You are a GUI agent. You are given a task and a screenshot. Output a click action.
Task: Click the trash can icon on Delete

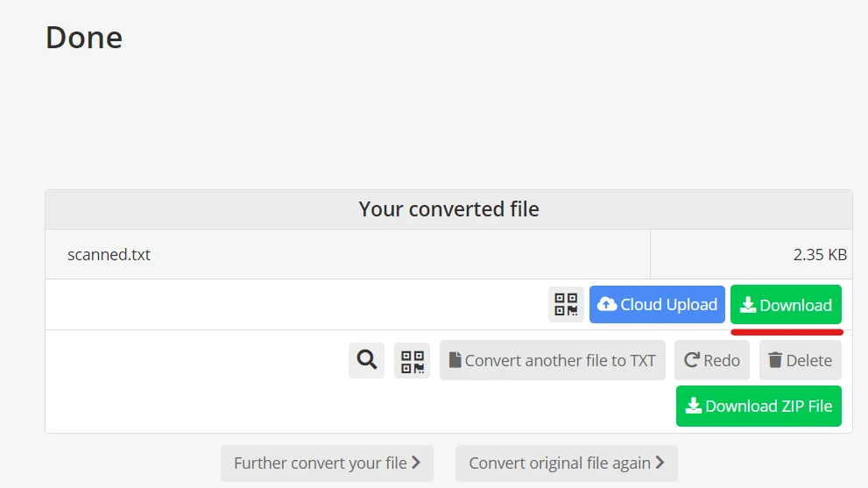point(775,360)
